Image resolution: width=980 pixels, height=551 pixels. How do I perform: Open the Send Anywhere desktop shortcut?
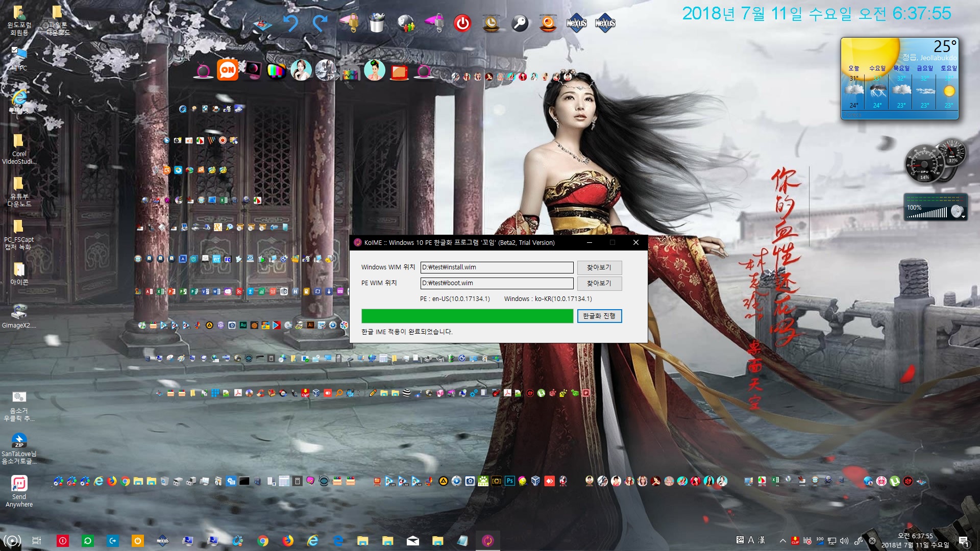coord(19,491)
